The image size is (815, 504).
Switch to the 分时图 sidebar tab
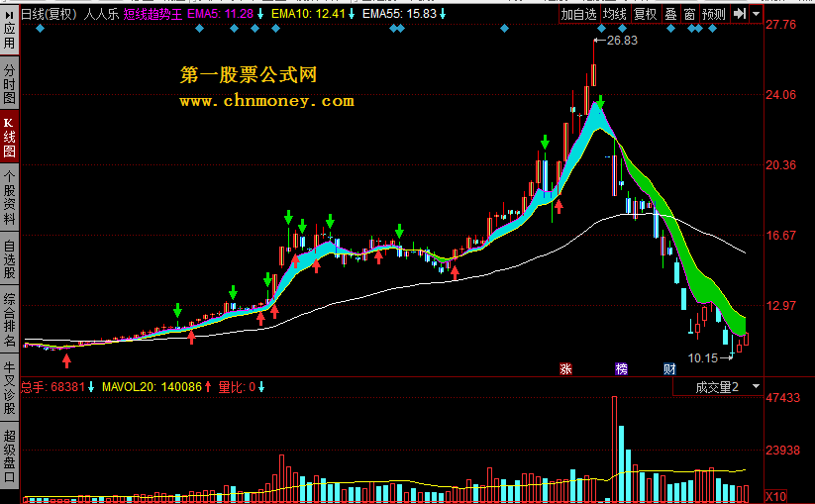[9, 83]
